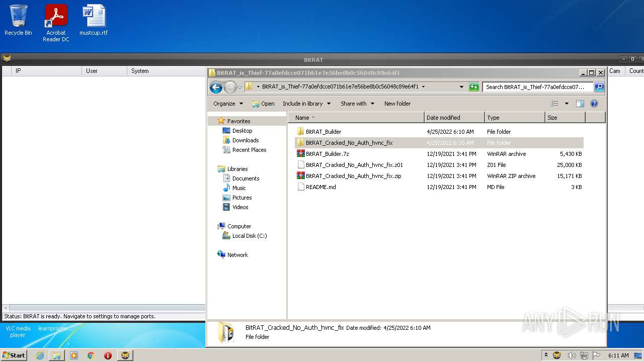Select Downloads in Favorites

tap(245, 140)
